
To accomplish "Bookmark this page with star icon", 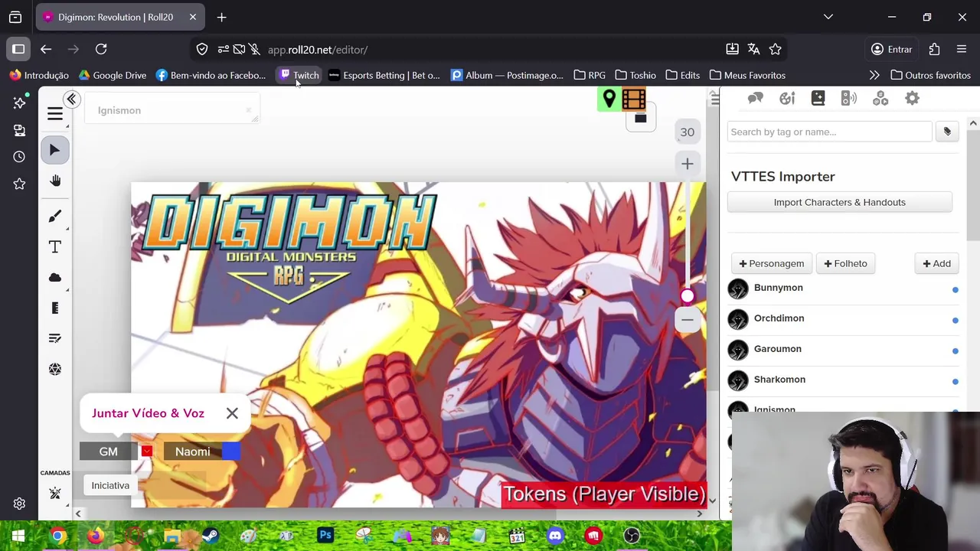I will (x=775, y=49).
